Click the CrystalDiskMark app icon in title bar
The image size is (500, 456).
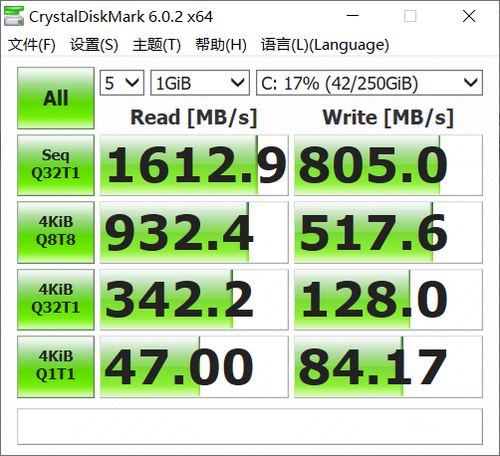coord(14,16)
